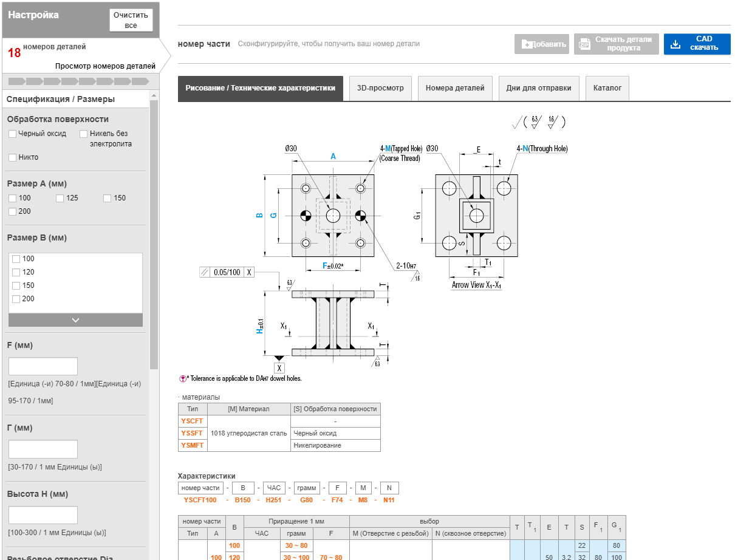
Task: Click the Высота H (мм) input field
Action: point(43,515)
